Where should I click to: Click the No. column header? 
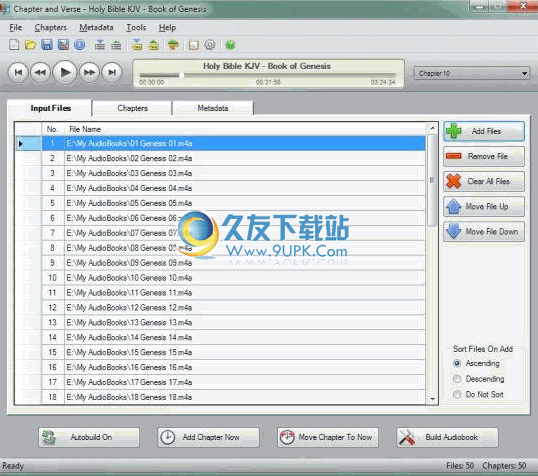coord(53,129)
